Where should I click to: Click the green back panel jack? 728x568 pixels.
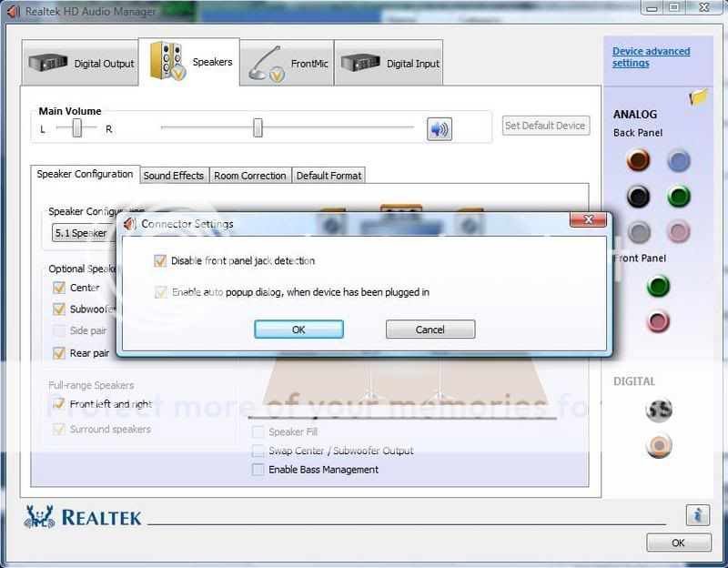(x=679, y=197)
